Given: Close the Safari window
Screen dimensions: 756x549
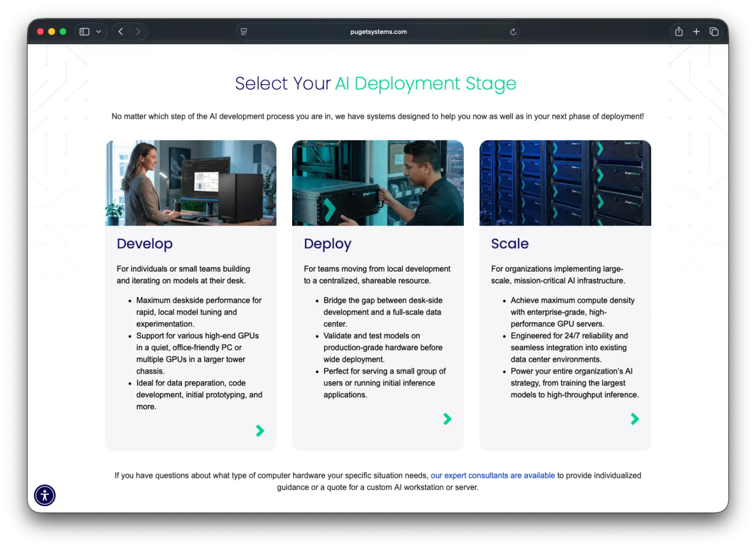Looking at the screenshot, I should tap(40, 32).
